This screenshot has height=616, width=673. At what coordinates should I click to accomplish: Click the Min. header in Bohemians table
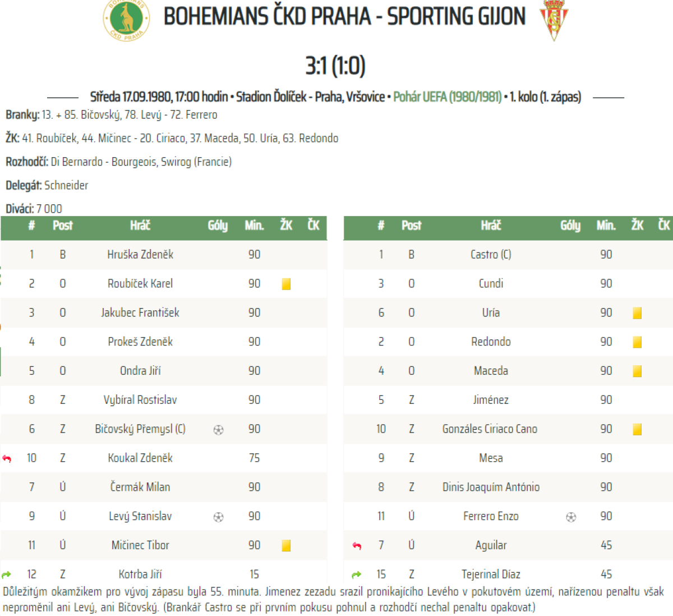point(254,226)
